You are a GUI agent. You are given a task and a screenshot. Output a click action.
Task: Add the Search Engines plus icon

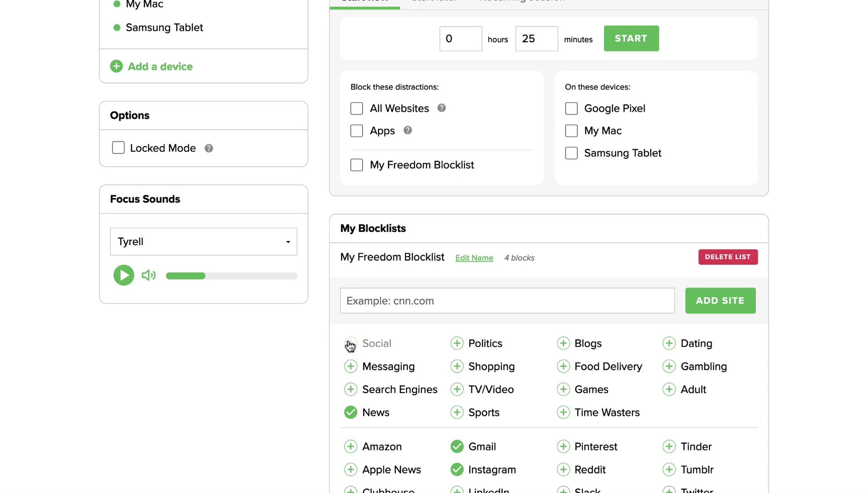351,389
